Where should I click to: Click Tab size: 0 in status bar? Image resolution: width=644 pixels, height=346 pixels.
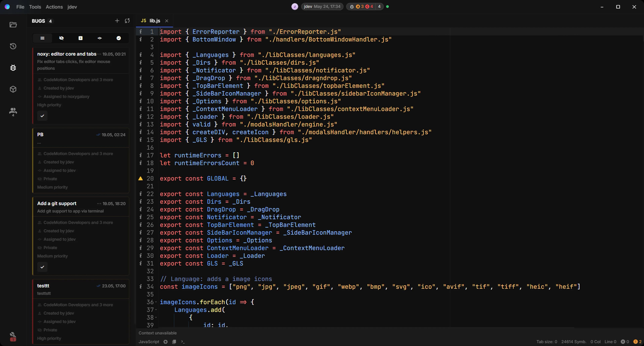[547, 341]
